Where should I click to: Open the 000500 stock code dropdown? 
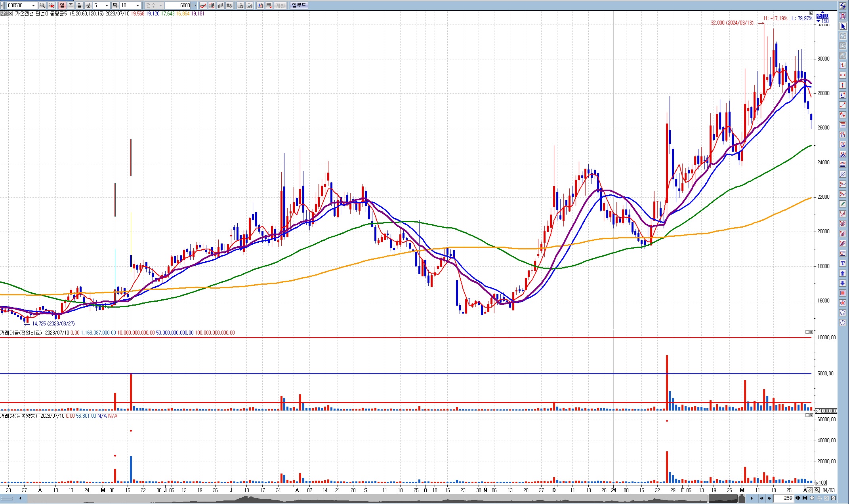pos(33,5)
